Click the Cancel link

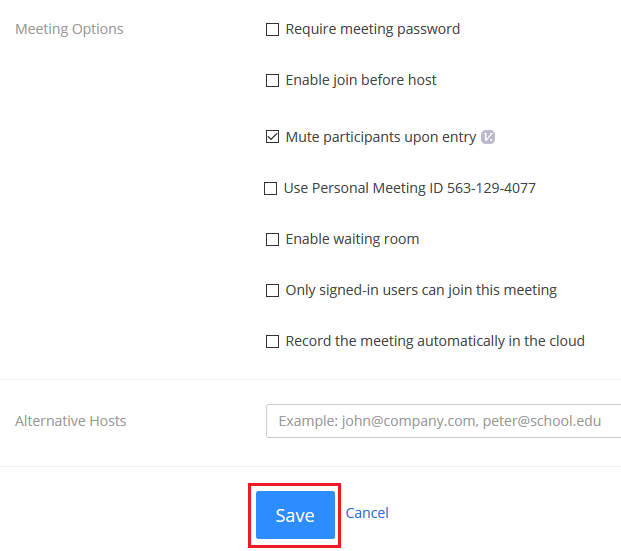click(367, 513)
